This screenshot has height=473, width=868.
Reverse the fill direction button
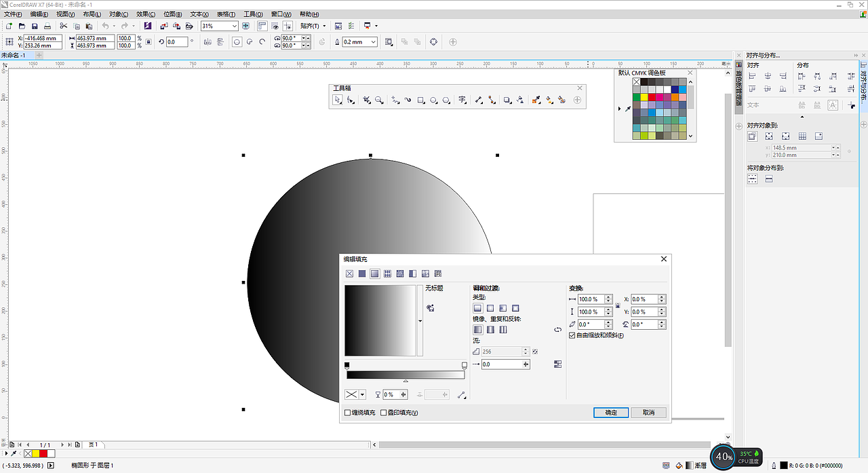point(558,330)
